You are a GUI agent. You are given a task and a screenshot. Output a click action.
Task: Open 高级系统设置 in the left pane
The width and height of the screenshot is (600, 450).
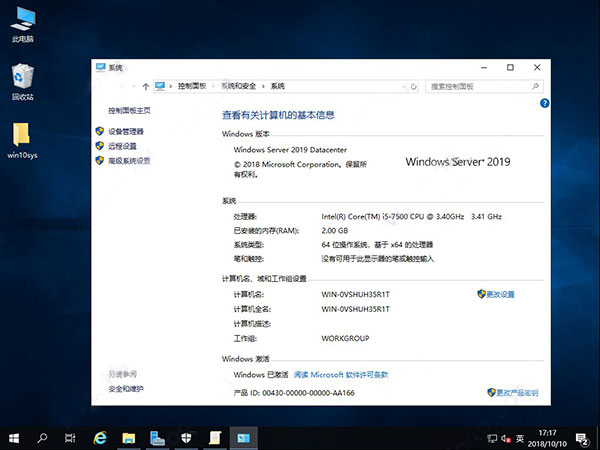point(129,160)
